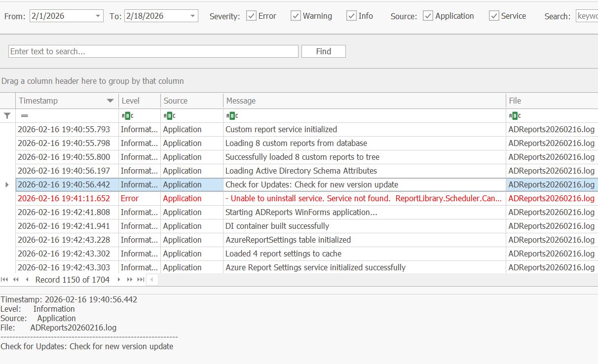This screenshot has height=364, width=598.
Task: Open the To date picker dropdown
Action: [x=191, y=15]
